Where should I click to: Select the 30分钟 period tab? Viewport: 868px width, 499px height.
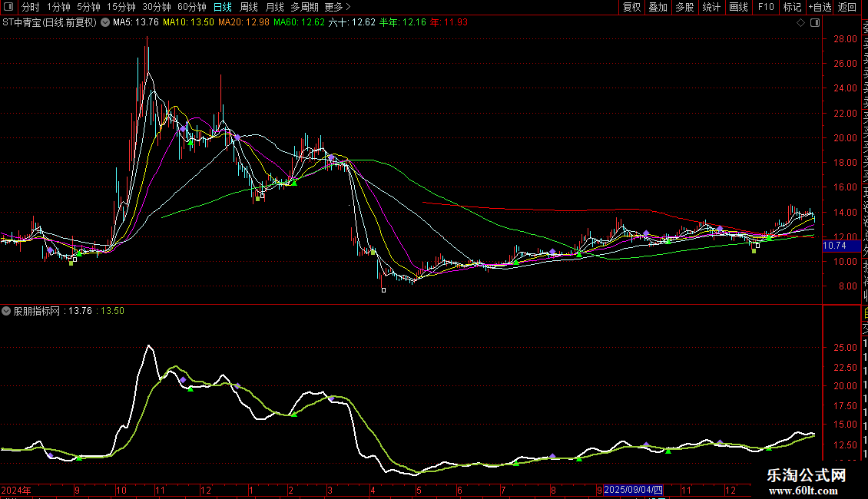click(x=157, y=7)
